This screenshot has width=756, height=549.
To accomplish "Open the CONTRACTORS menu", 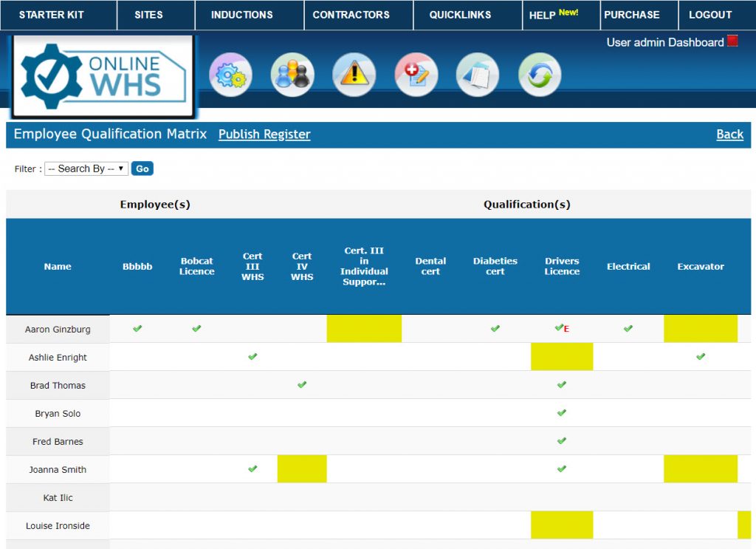I will point(351,15).
